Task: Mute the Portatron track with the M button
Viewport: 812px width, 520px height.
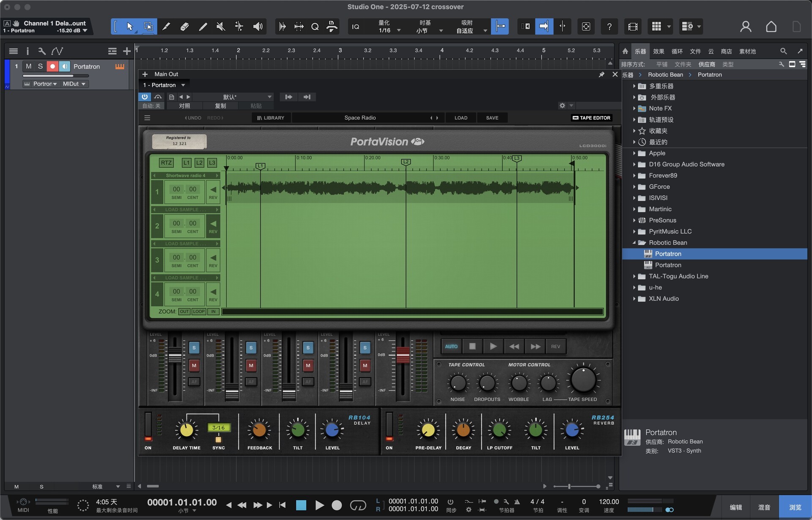Action: 28,66
